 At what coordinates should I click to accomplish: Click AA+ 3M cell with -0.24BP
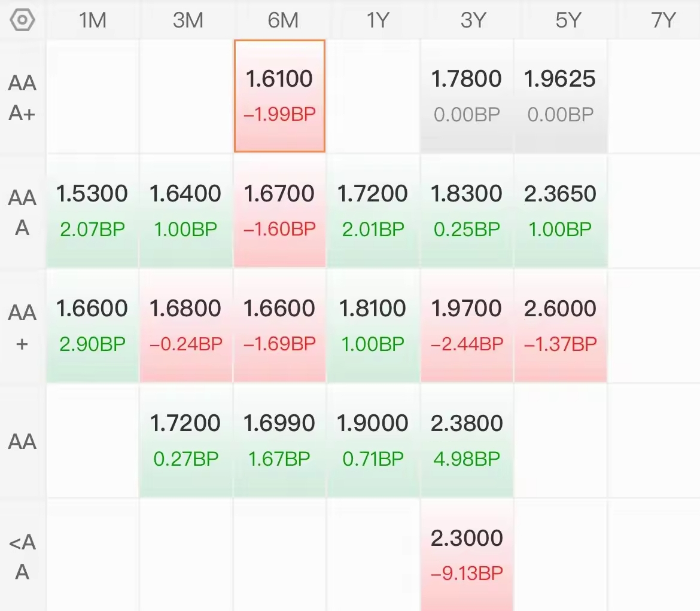coord(185,326)
